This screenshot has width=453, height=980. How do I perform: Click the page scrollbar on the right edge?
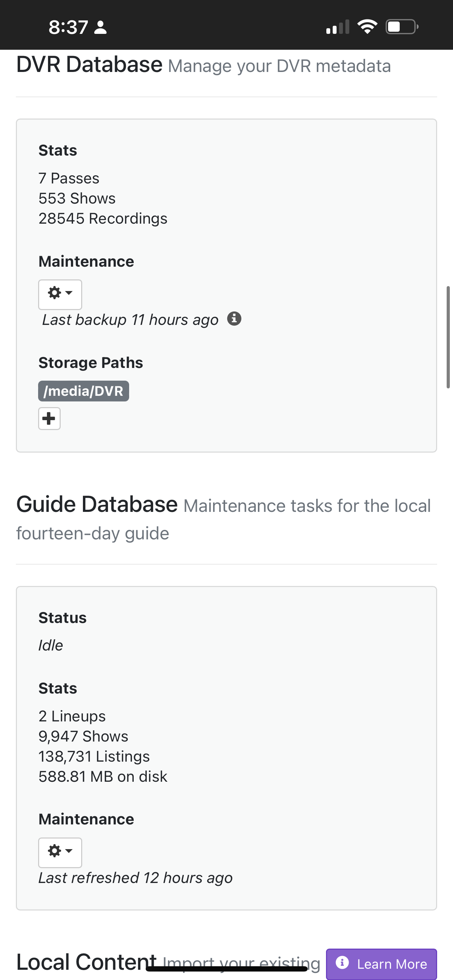[448, 337]
